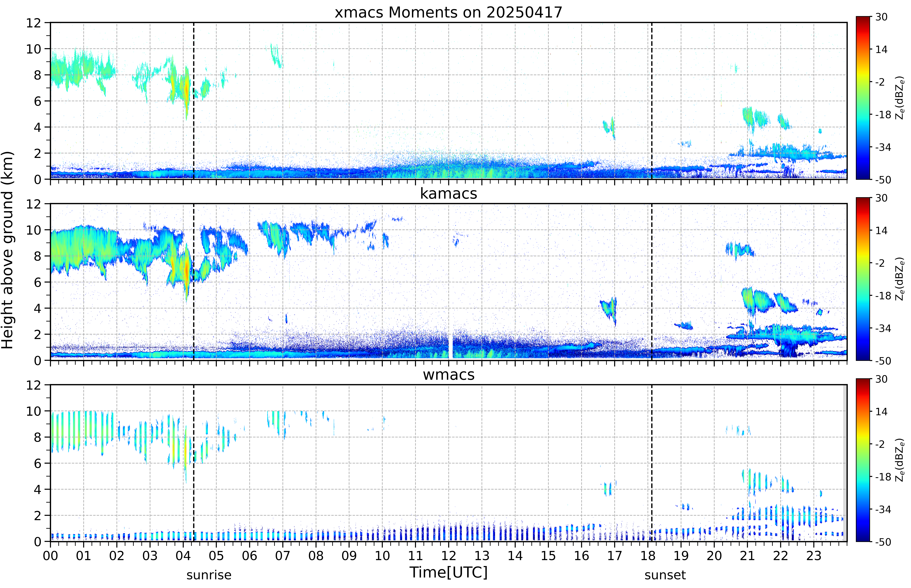Viewport: 911px width, 588px height.
Task: Click the "sunrise" label under the time axis
Action: point(209,575)
